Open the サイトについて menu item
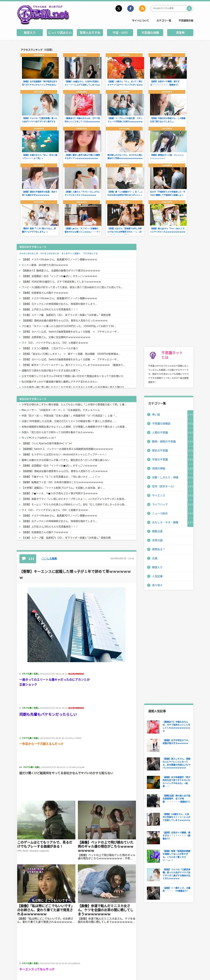210x980 pixels. (140, 21)
